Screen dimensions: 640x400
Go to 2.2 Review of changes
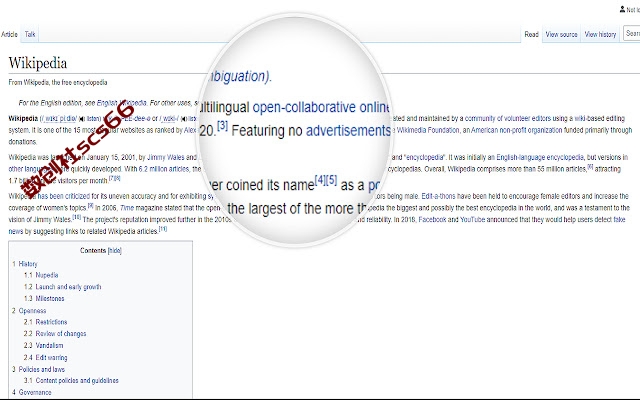pyautogui.click(x=55, y=333)
